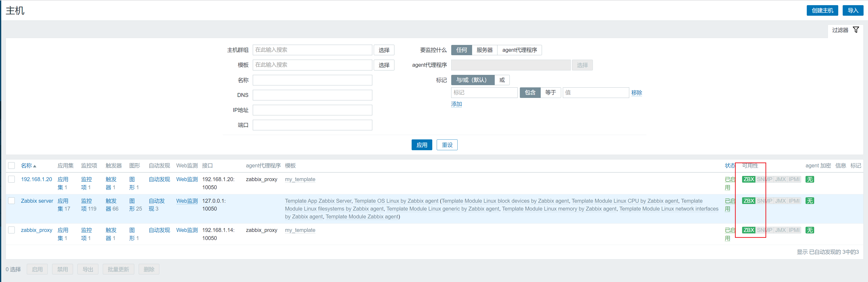The height and width of the screenshot is (282, 868).
Task: Click the IPMI badge for 192.168.1.20
Action: 794,179
